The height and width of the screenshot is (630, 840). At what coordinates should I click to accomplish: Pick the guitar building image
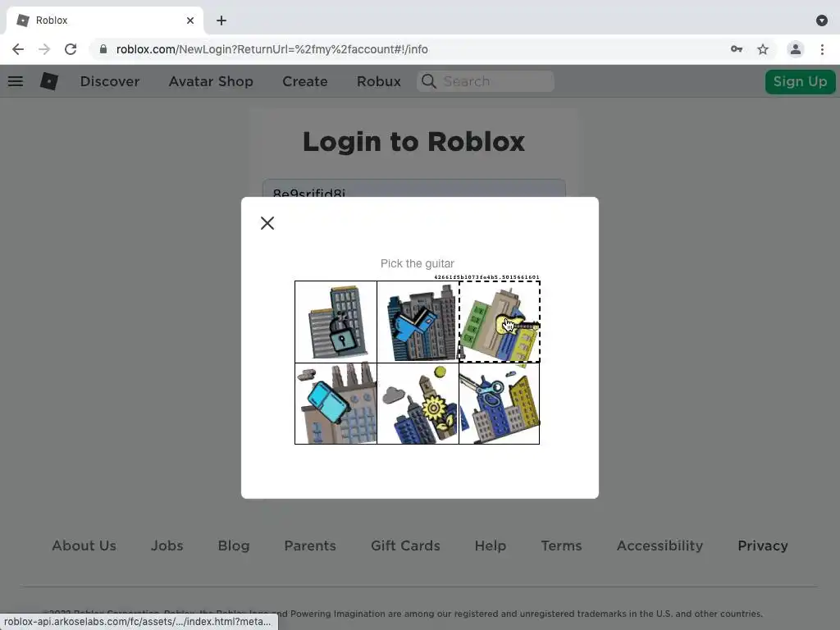click(500, 322)
